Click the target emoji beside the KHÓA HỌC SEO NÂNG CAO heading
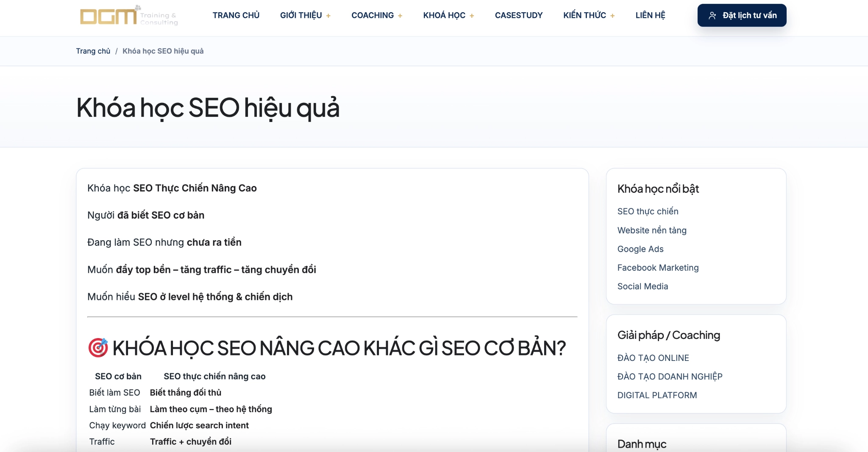 pos(98,348)
